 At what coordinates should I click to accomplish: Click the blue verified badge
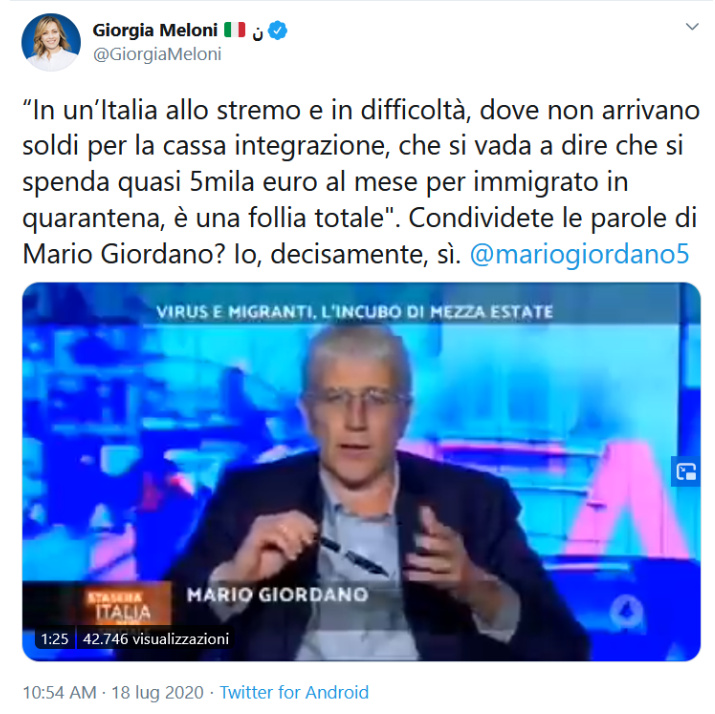(277, 31)
